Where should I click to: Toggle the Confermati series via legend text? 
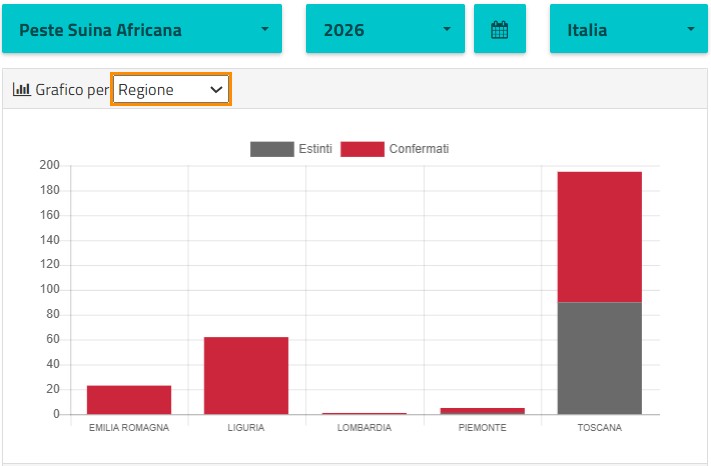pos(419,149)
